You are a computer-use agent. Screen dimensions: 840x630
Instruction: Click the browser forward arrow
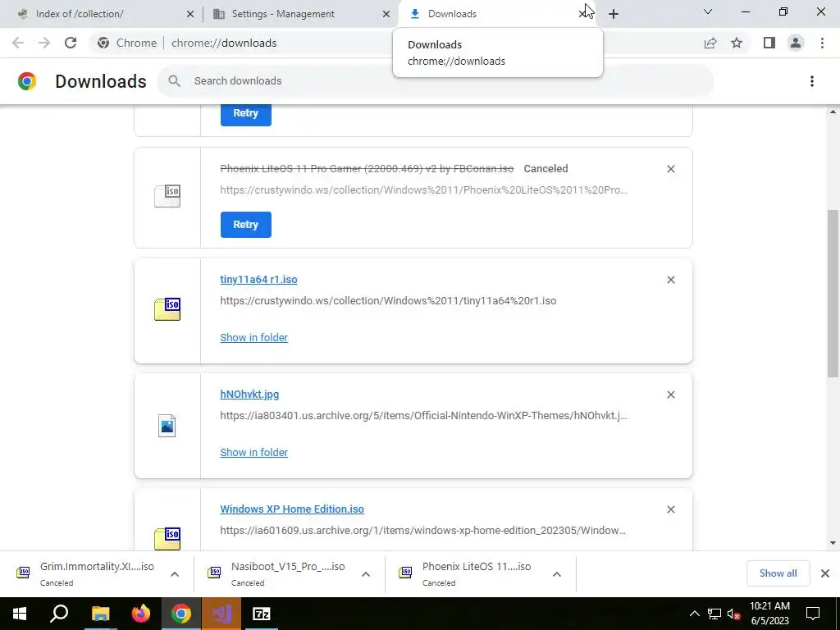click(x=44, y=43)
